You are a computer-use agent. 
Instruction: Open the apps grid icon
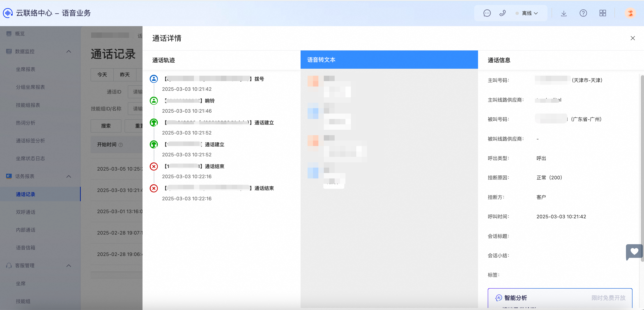(x=603, y=13)
